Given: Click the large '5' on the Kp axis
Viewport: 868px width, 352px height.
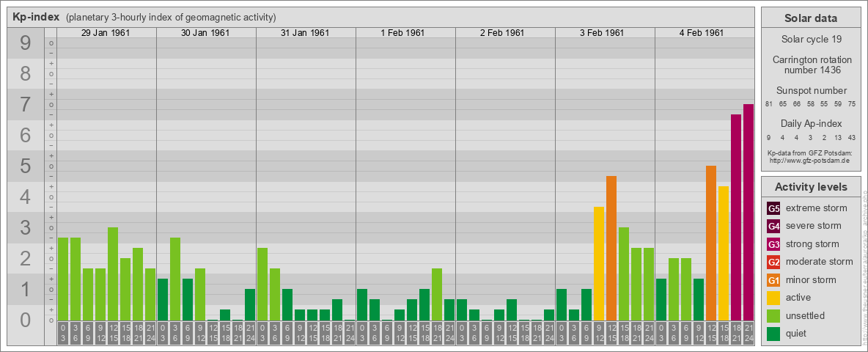Looking at the screenshot, I should (26, 166).
